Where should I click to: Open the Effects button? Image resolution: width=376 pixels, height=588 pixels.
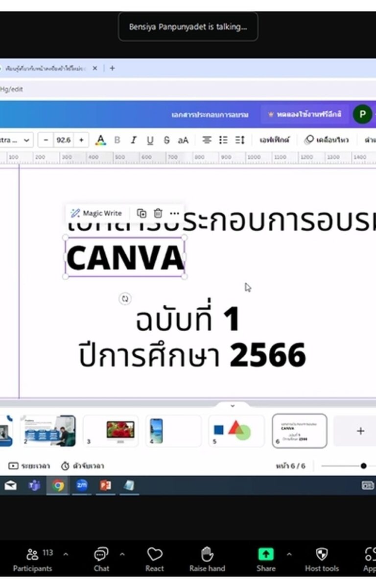tap(274, 140)
